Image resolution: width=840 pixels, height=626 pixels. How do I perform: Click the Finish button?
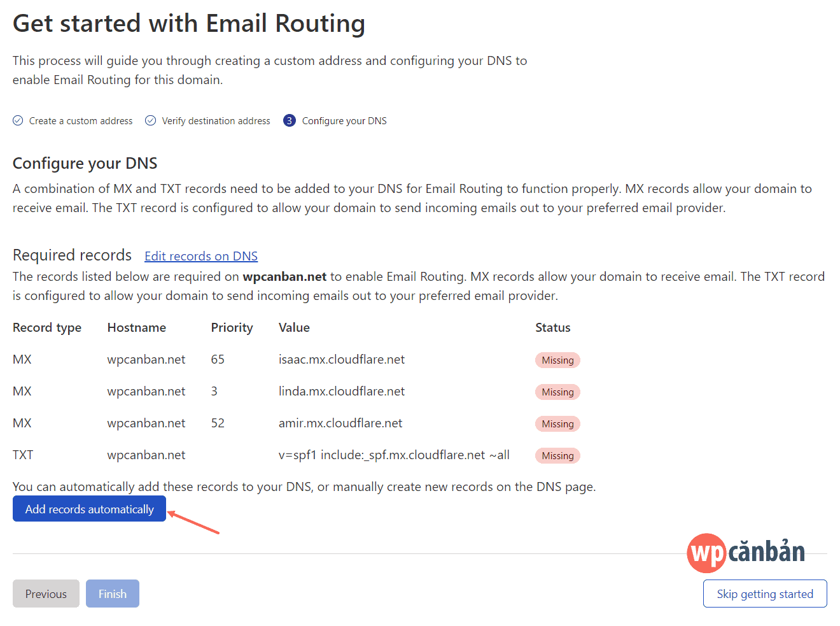pos(113,594)
